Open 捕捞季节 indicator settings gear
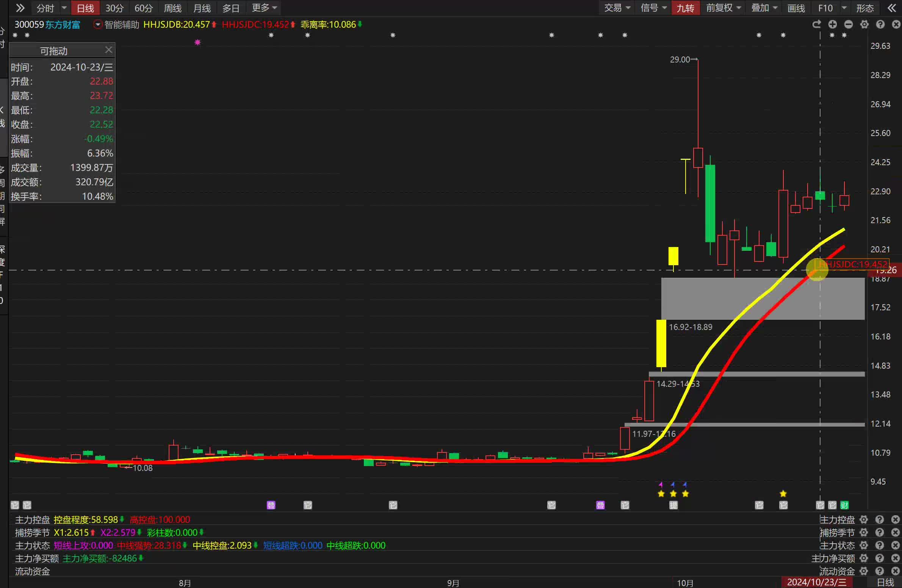Image resolution: width=902 pixels, height=588 pixels. point(864,532)
